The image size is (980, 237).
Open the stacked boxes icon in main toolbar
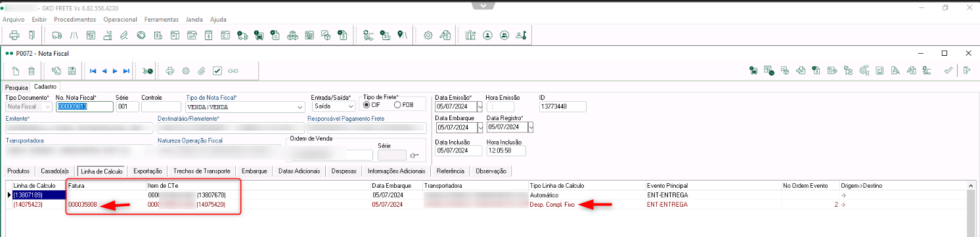pos(293,35)
